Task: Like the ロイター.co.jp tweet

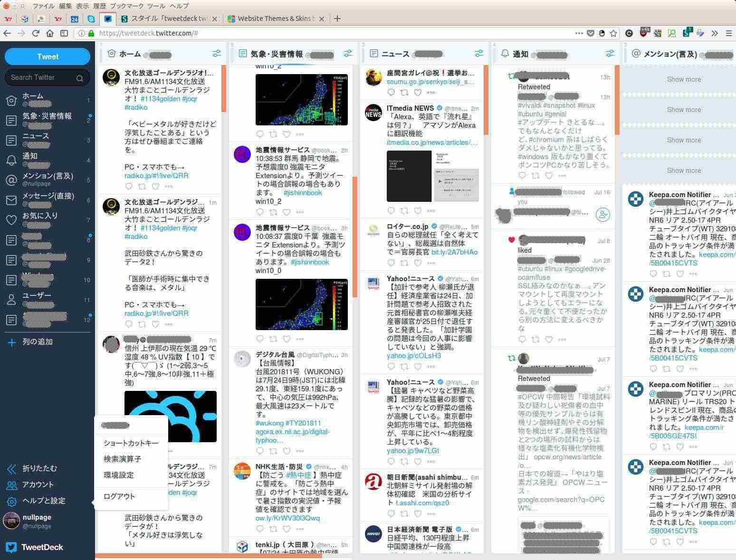Action: click(x=418, y=263)
